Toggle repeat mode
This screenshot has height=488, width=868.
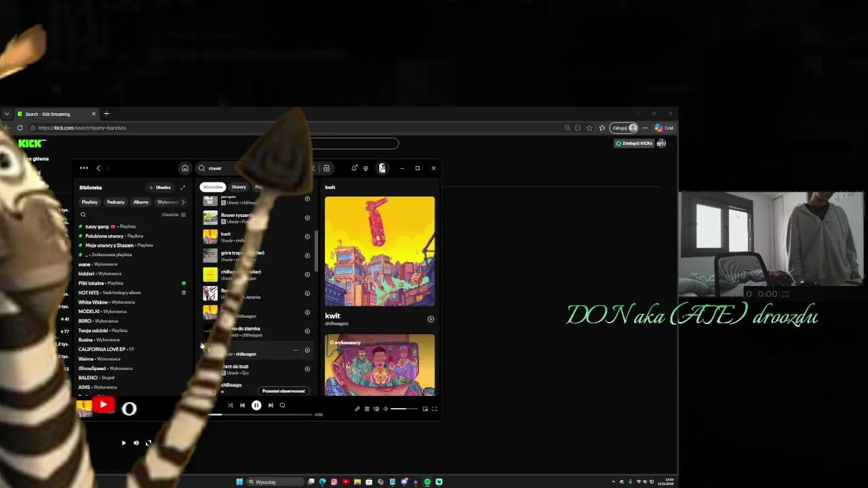coord(283,405)
